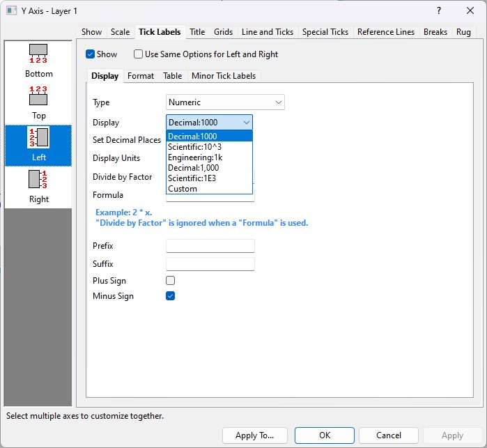Open the Type Numeric dropdown
487x448 pixels.
pos(225,102)
